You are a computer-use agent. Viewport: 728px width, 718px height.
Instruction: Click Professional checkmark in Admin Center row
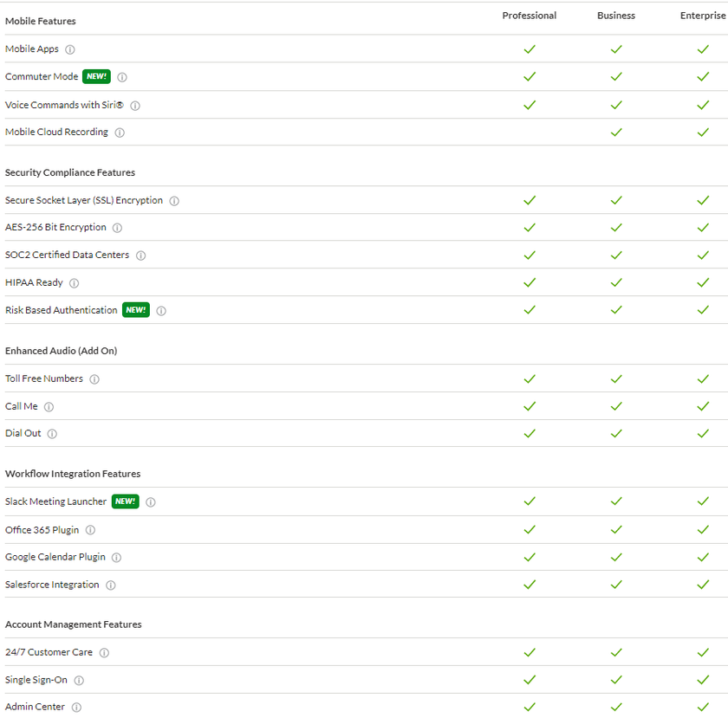pyautogui.click(x=530, y=707)
